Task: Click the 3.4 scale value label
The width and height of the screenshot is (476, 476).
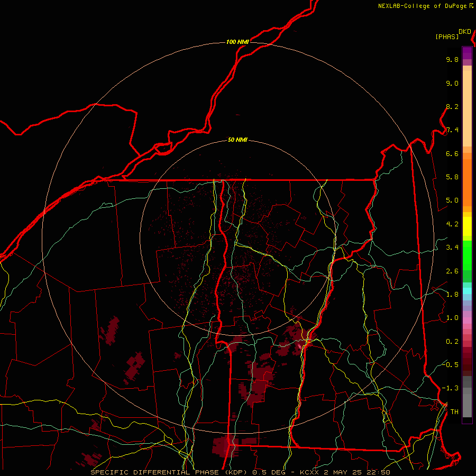Action: point(452,248)
